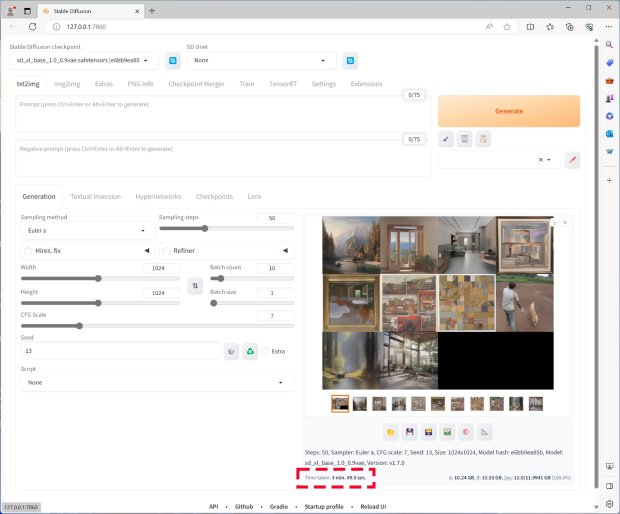Open a new browser tab

(152, 11)
